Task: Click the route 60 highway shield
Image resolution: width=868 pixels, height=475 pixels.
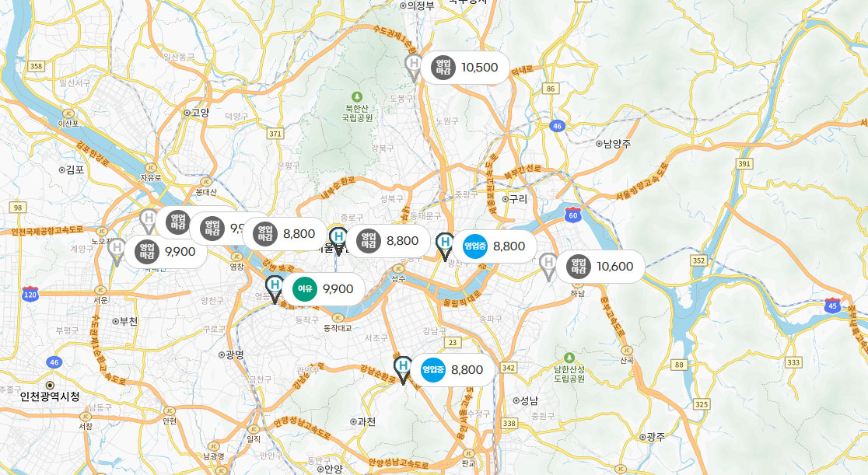Action: 573,215
